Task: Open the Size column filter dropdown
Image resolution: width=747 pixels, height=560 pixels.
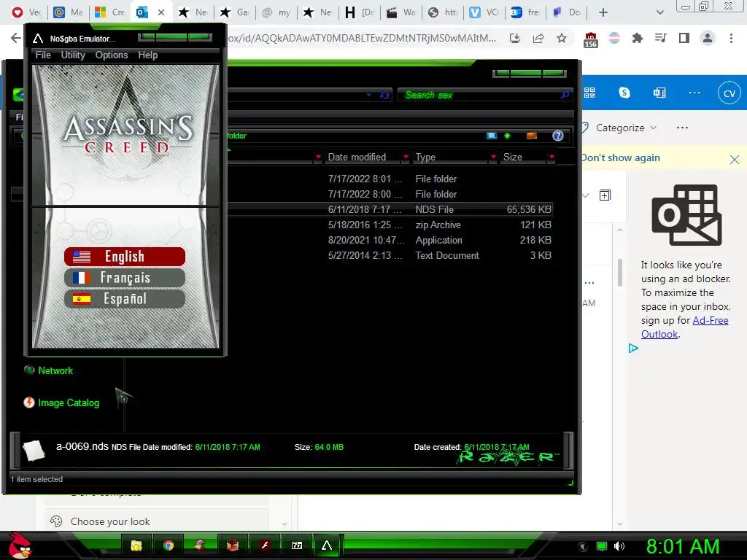Action: (x=551, y=157)
